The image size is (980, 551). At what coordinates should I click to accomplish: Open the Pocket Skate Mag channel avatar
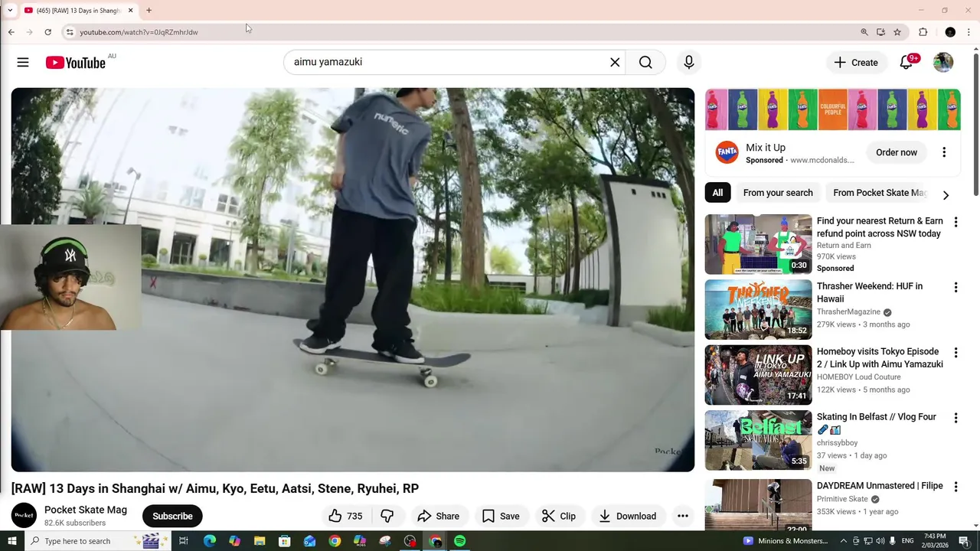point(24,516)
